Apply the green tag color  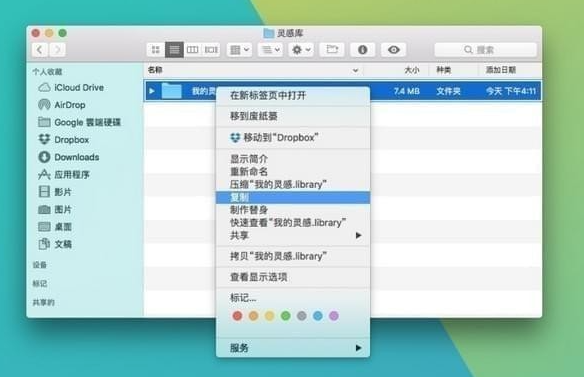286,316
